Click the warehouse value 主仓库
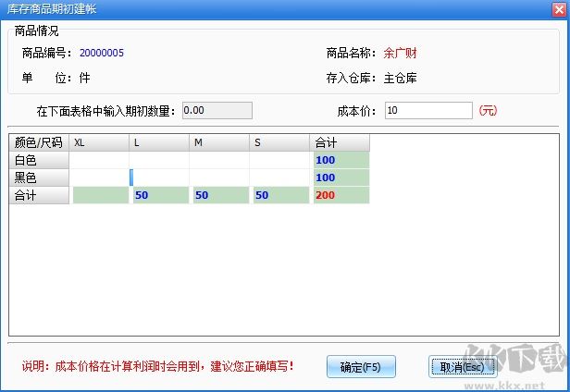 tap(401, 78)
